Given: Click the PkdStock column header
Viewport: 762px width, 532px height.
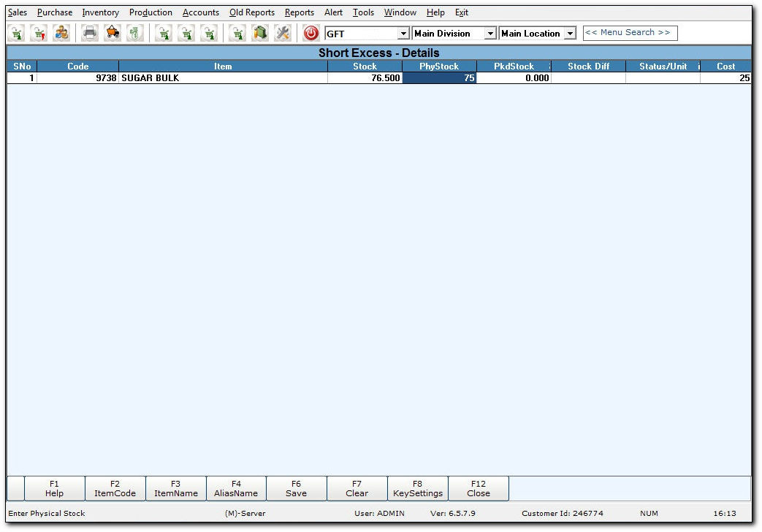Looking at the screenshot, I should (514, 66).
